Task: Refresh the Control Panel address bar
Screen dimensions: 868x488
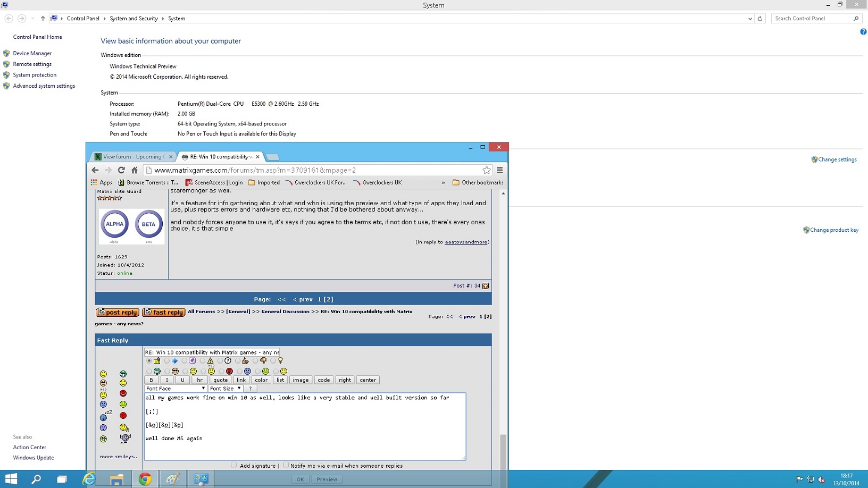Action: coord(760,19)
